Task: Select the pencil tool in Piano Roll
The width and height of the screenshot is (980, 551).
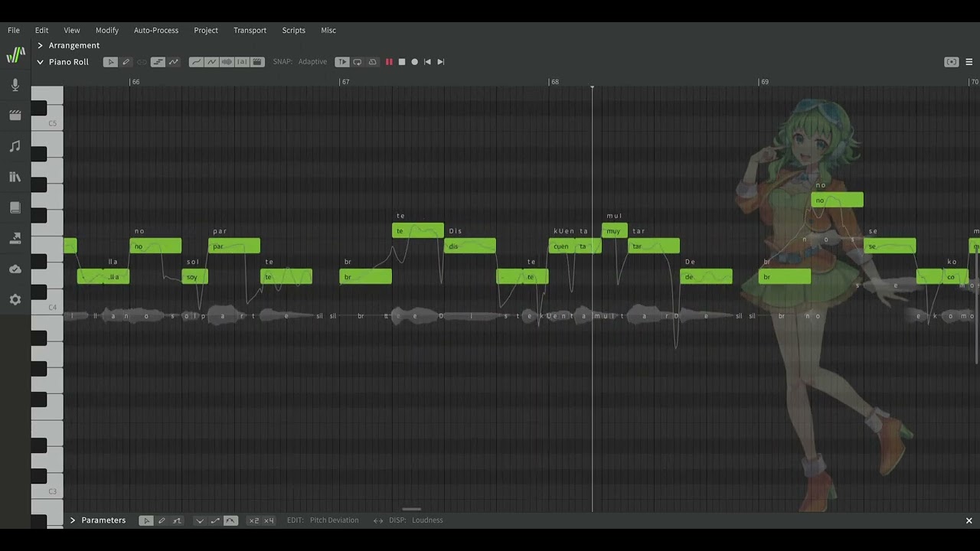Action: (x=126, y=62)
